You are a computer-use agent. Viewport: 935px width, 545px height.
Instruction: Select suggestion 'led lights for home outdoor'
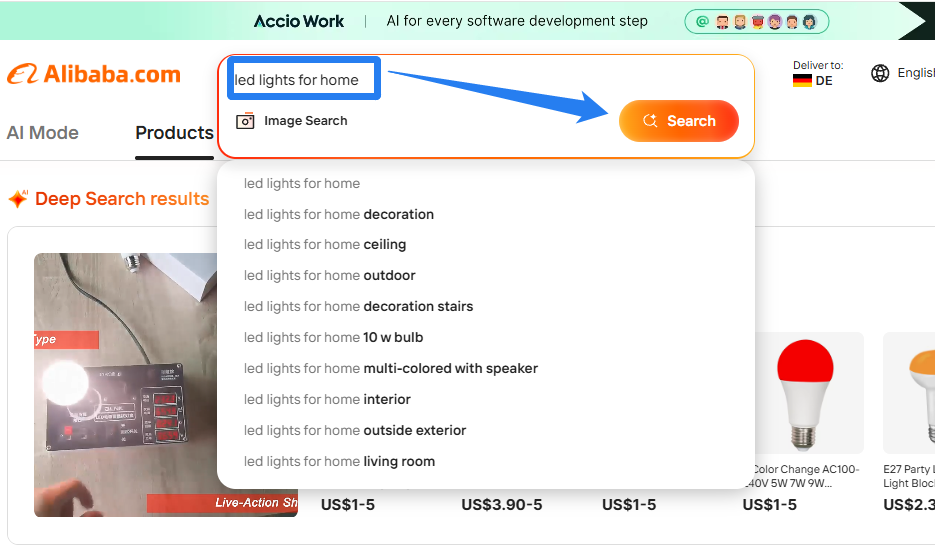pyautogui.click(x=330, y=275)
